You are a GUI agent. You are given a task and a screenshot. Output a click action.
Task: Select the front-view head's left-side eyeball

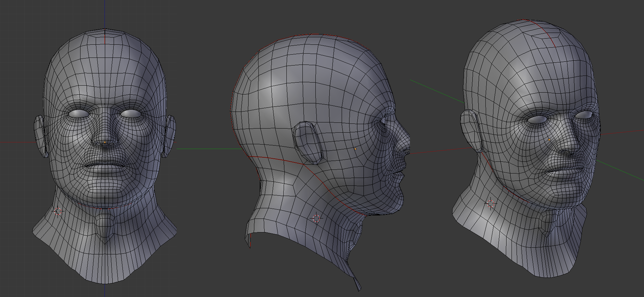pos(78,114)
